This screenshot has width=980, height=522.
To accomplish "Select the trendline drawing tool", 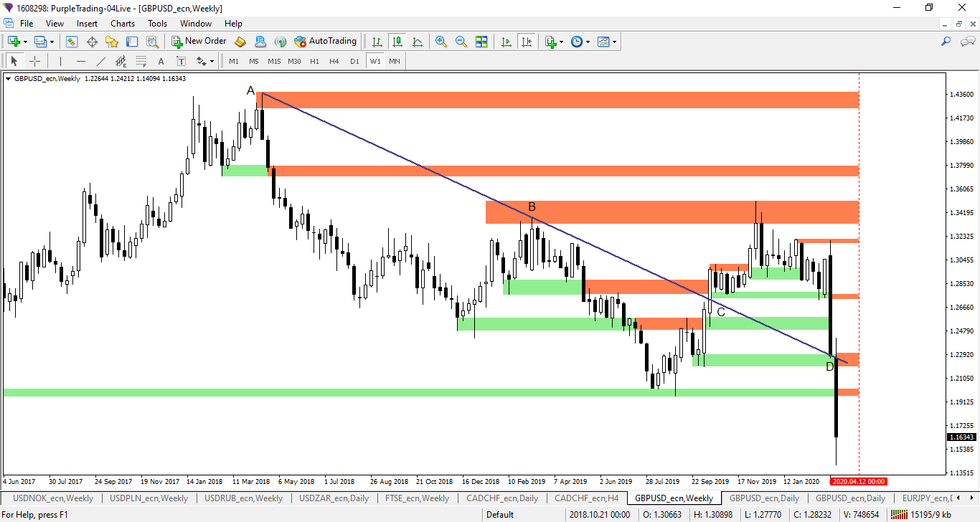I will click(100, 61).
